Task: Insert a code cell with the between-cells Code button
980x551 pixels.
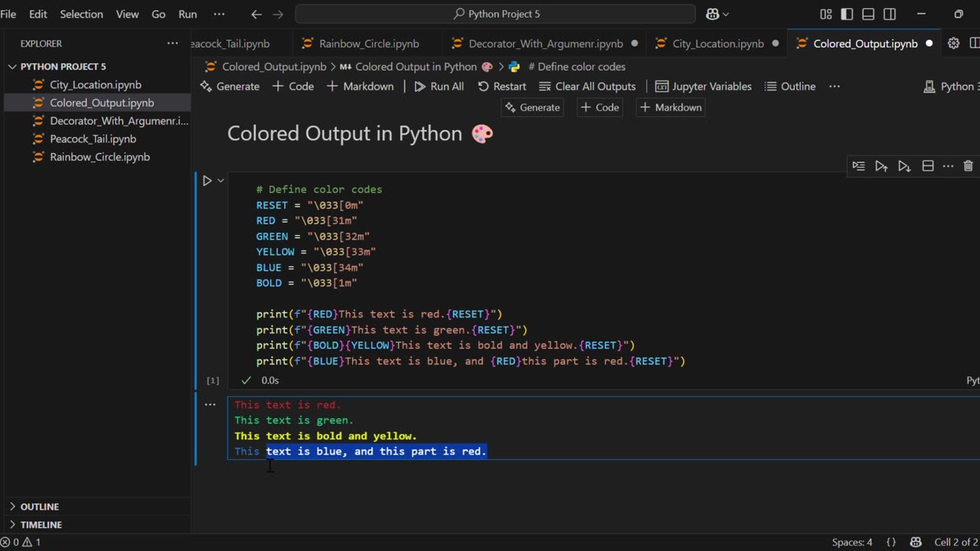Action: pyautogui.click(x=599, y=107)
